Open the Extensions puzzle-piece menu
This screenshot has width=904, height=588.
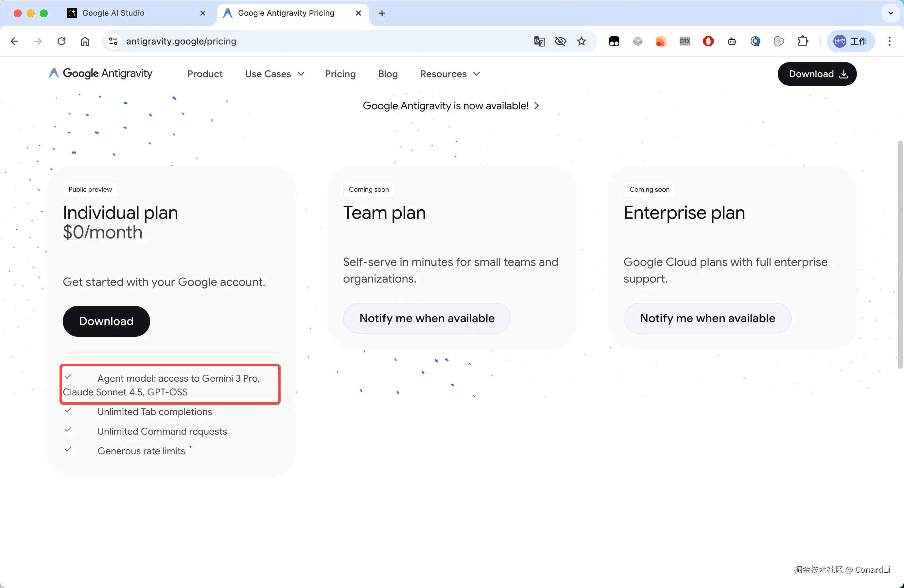click(803, 41)
